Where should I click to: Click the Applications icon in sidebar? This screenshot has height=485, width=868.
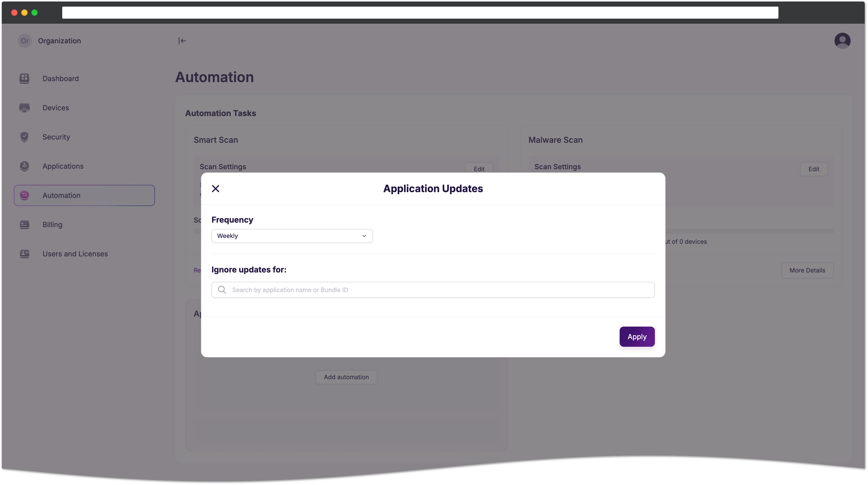pos(24,166)
